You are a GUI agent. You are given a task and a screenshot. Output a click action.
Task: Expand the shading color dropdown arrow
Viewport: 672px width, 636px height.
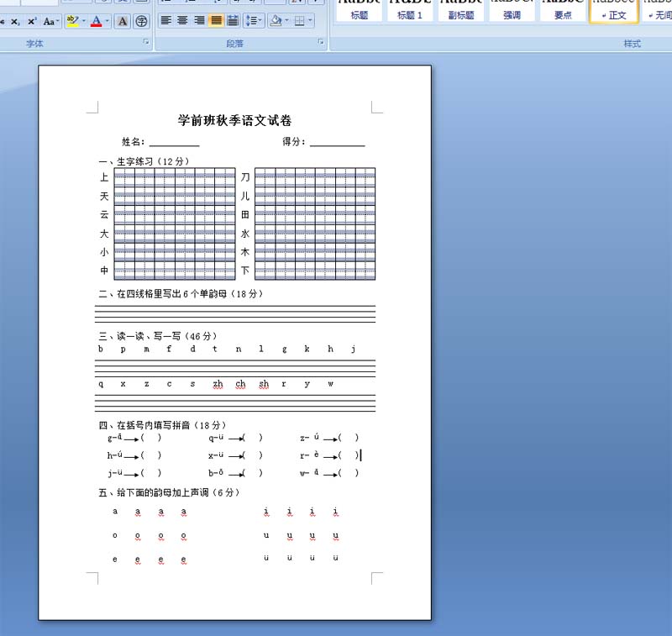(286, 20)
